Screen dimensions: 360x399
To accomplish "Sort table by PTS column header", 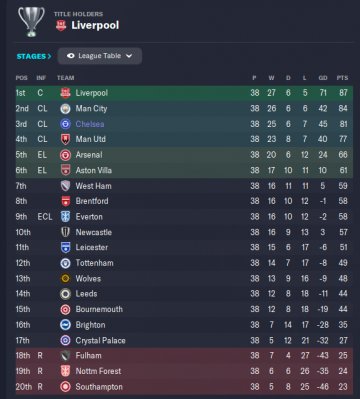I will (x=342, y=78).
